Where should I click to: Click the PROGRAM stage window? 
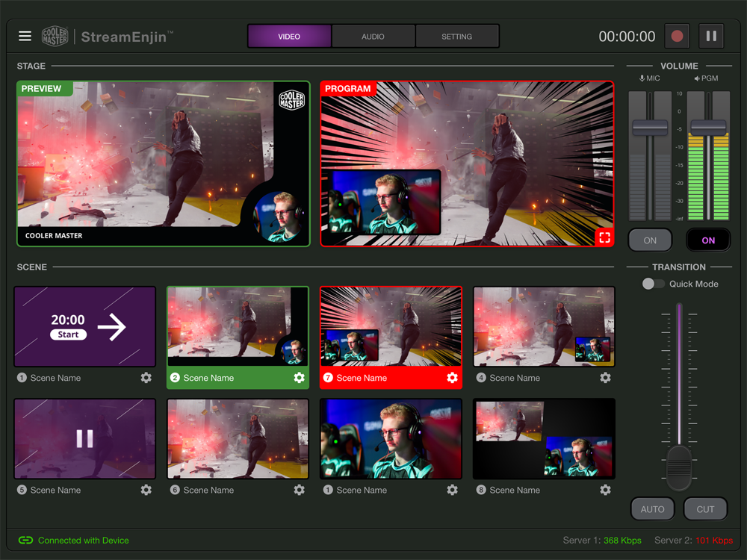467,164
